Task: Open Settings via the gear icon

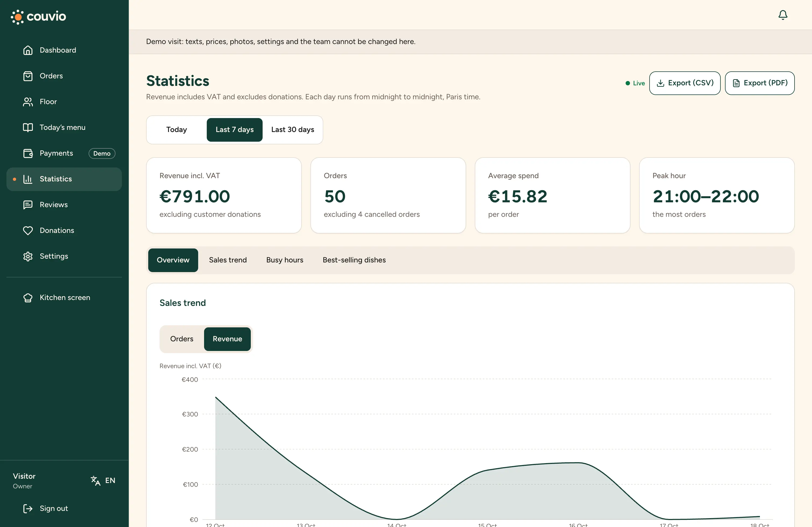Action: point(28,256)
